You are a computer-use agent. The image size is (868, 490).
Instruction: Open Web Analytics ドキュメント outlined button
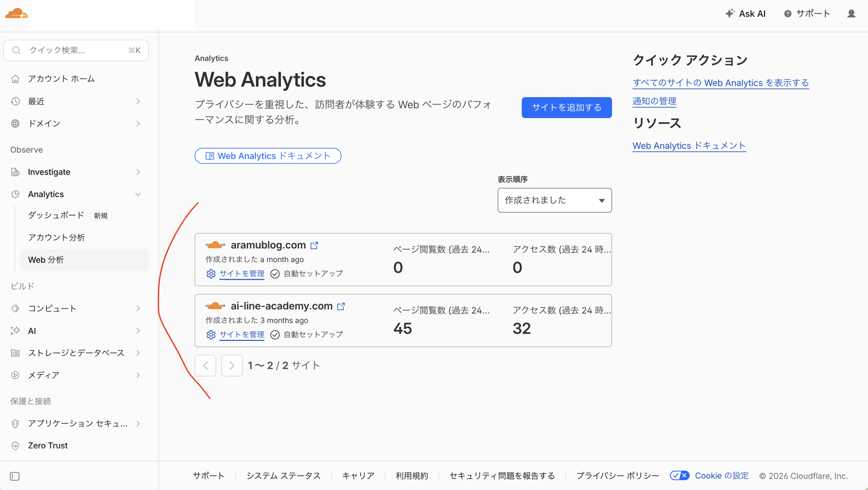click(268, 156)
